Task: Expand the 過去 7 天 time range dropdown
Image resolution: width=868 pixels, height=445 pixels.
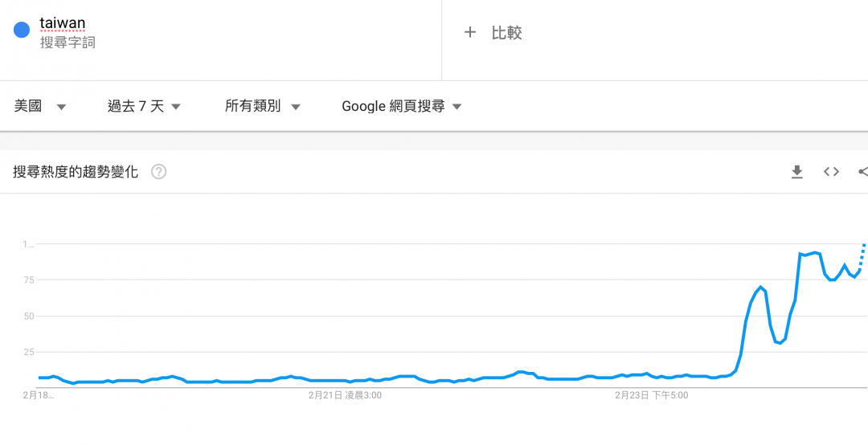Action: (x=145, y=106)
